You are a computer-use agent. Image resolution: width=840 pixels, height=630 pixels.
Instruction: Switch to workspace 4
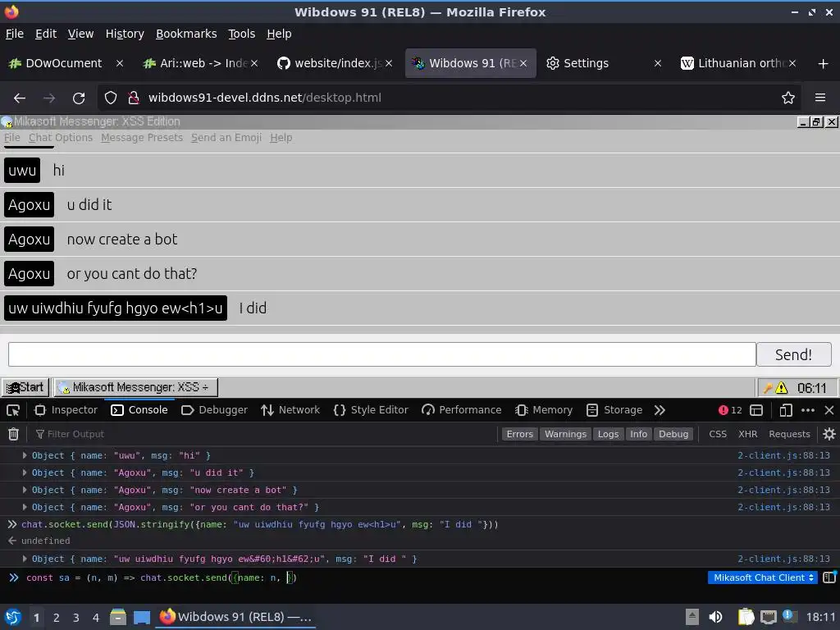pos(96,618)
